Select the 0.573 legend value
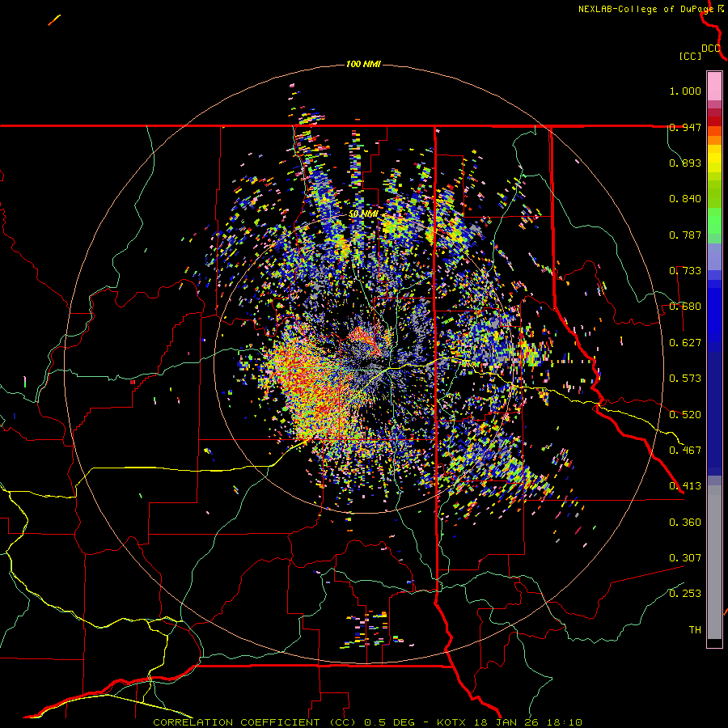 click(x=685, y=379)
